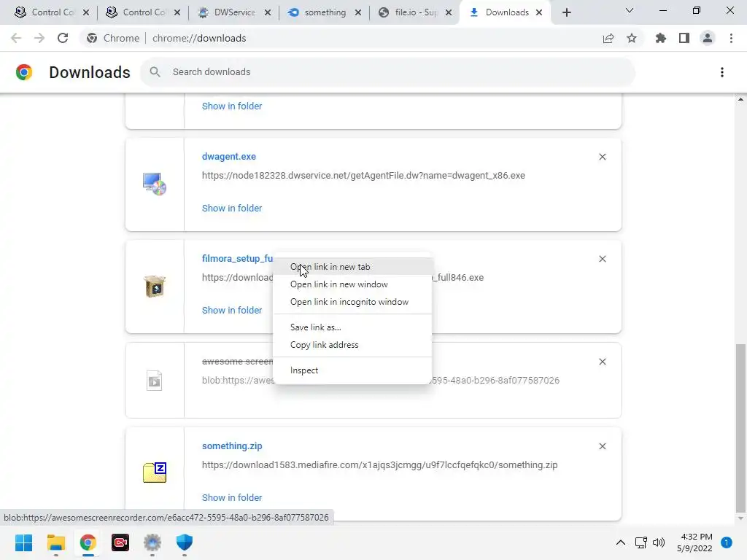This screenshot has height=560, width=747.
Task: Choose Copy link address
Action: (x=352, y=345)
